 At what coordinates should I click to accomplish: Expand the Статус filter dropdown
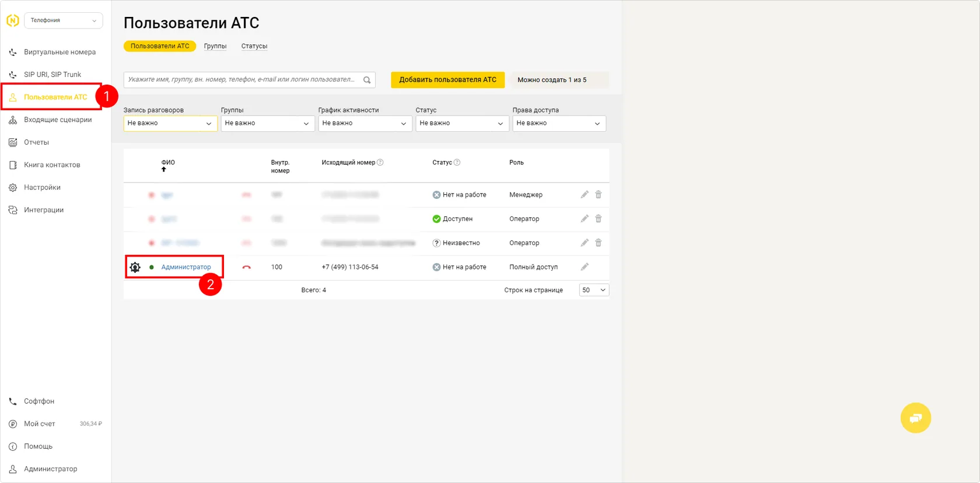463,123
